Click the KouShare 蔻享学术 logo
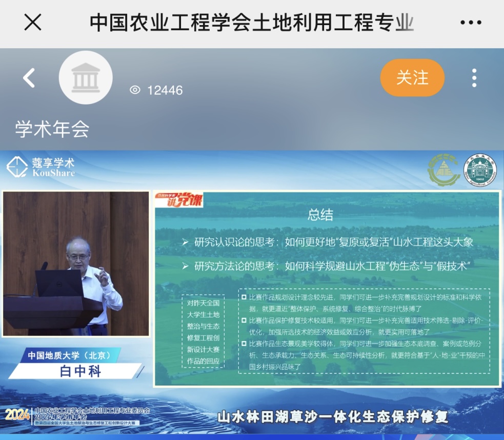This screenshot has width=504, height=440. click(x=41, y=167)
